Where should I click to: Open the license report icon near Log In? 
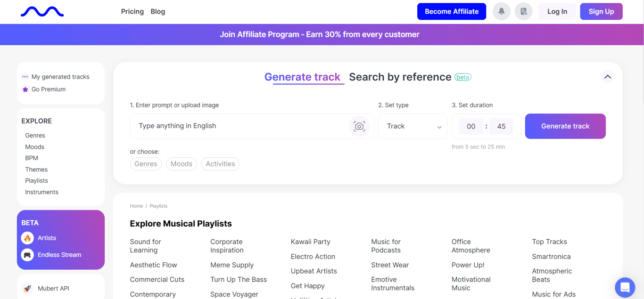pyautogui.click(x=523, y=11)
